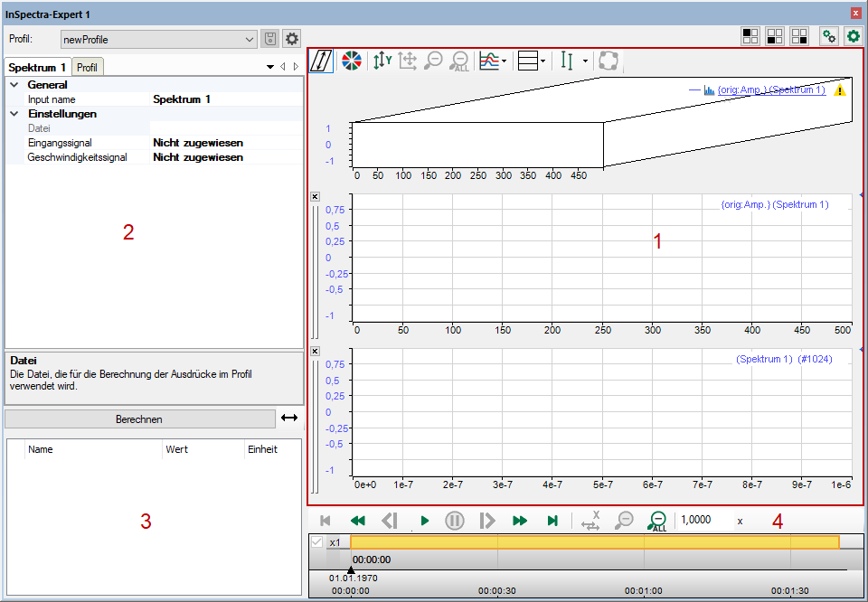Click the black timeline position marker triangle
The width and height of the screenshot is (868, 602).
[x=351, y=569]
